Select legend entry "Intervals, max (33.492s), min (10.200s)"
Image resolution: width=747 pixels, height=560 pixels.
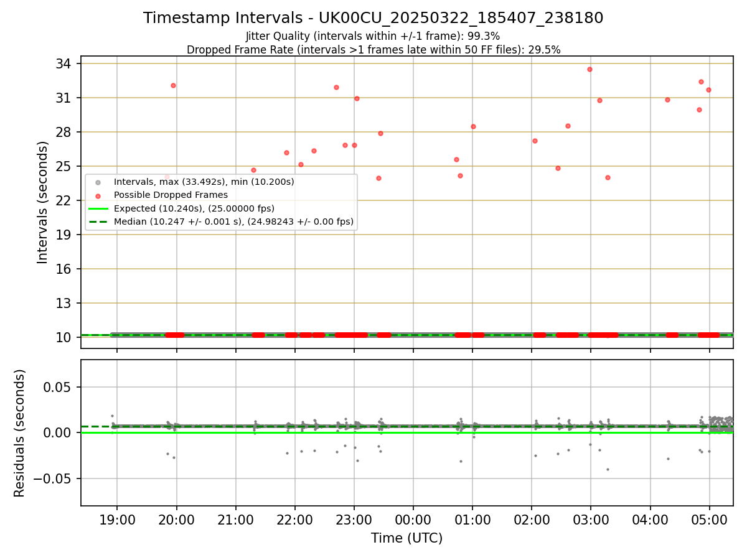click(204, 182)
